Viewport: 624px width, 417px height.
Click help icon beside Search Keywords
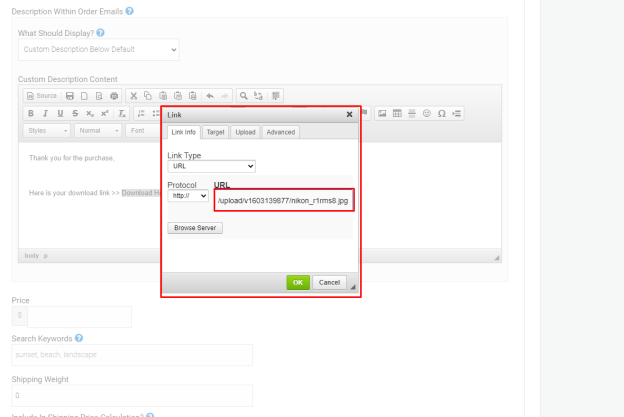(x=79, y=338)
